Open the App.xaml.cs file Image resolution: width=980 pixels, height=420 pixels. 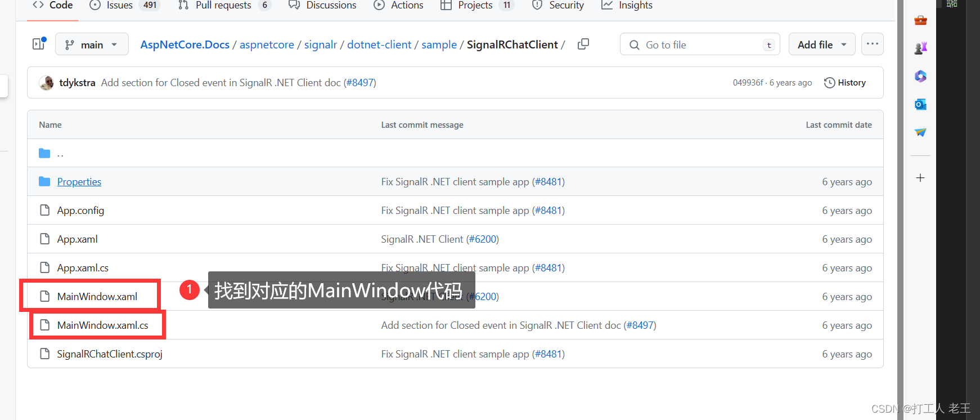point(83,268)
